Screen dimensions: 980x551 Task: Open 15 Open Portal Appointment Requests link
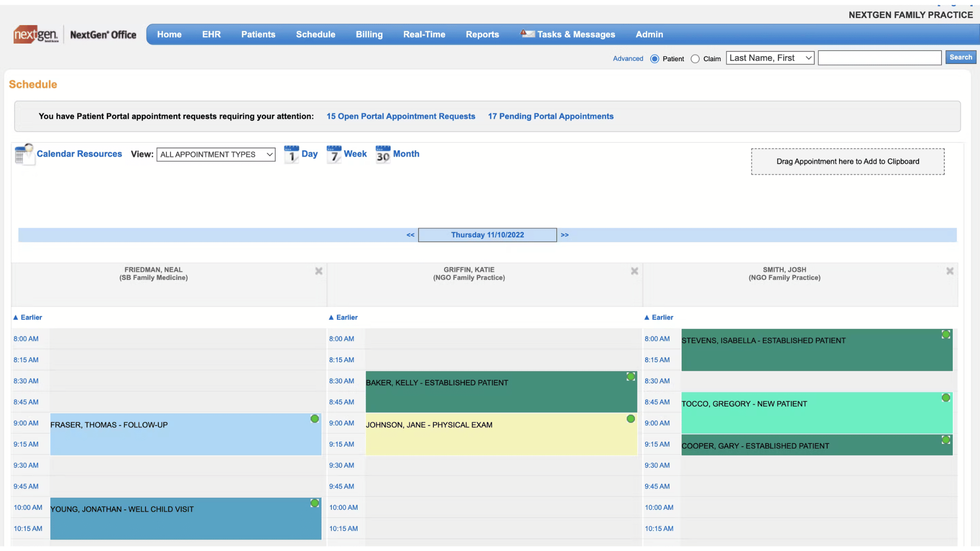click(401, 116)
